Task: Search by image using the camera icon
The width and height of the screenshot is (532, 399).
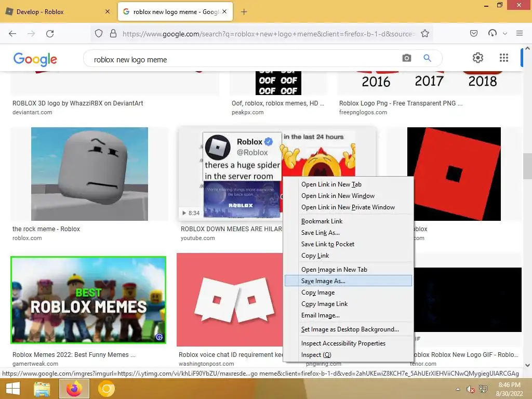Action: (406, 58)
